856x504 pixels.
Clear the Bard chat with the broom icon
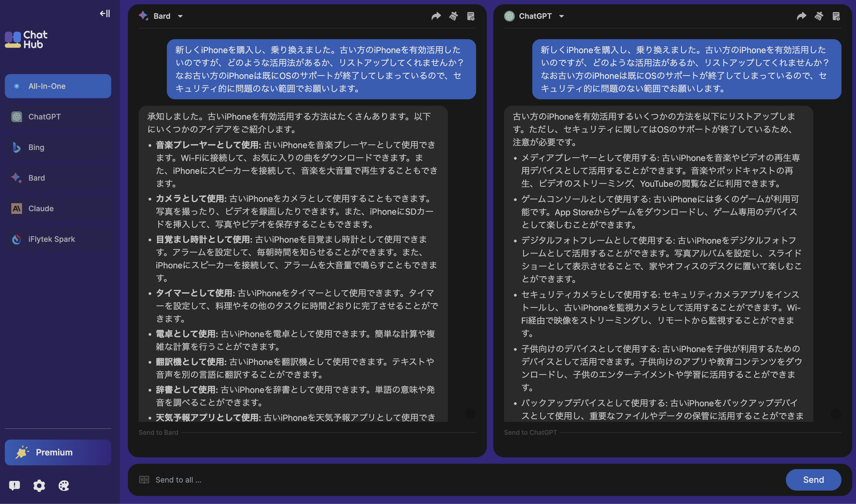point(454,16)
